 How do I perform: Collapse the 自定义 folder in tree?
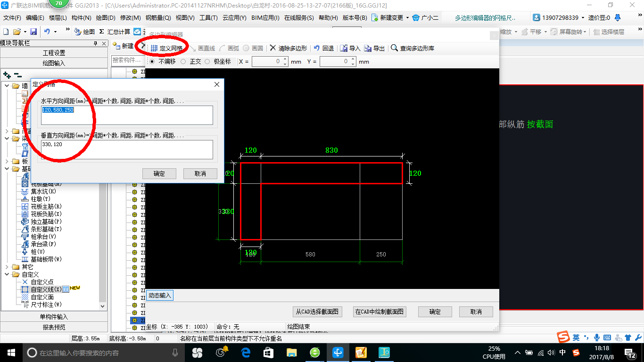(7, 274)
